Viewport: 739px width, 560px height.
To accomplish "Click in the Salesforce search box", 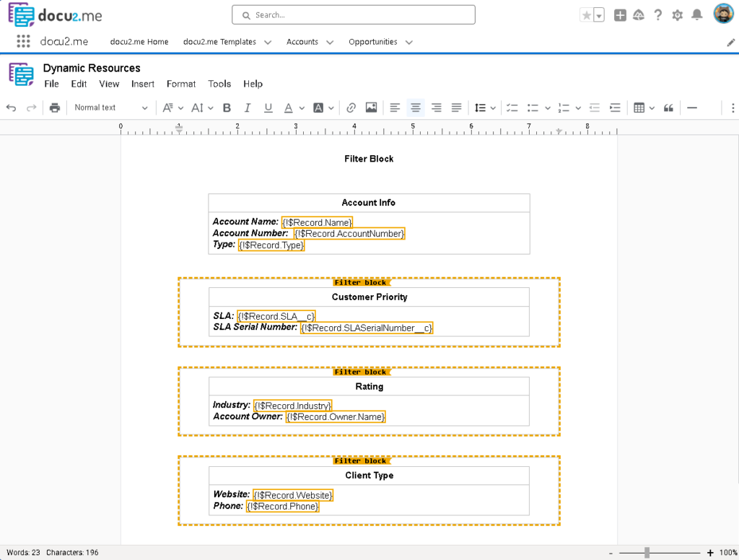I will point(354,15).
